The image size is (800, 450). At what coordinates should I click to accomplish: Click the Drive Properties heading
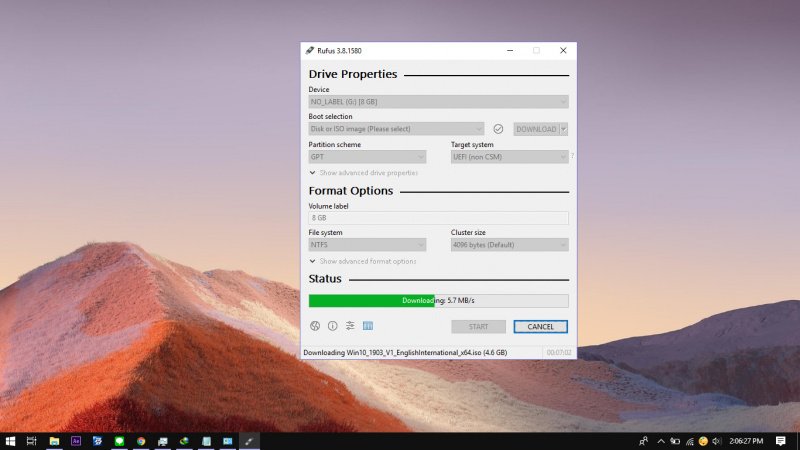(353, 74)
